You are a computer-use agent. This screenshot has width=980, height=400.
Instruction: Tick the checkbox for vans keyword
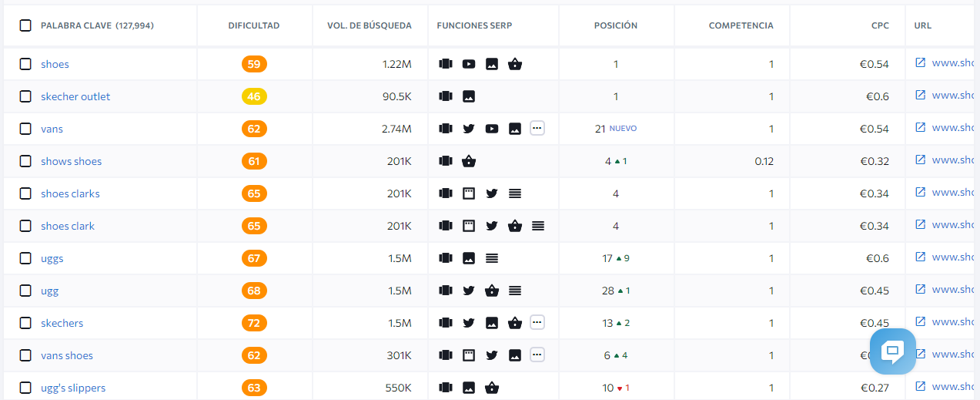25,129
